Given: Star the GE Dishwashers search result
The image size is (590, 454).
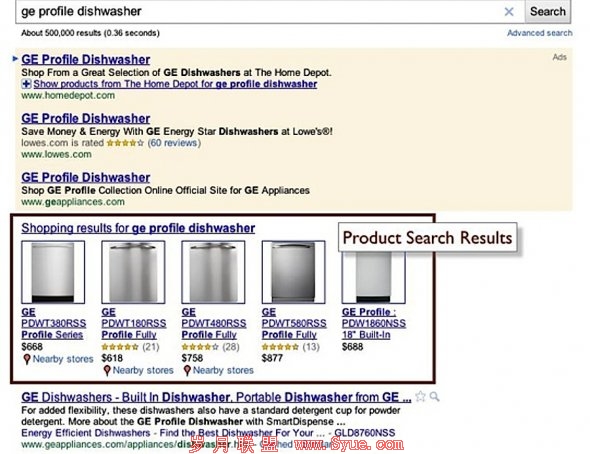Looking at the screenshot, I should [x=420, y=396].
